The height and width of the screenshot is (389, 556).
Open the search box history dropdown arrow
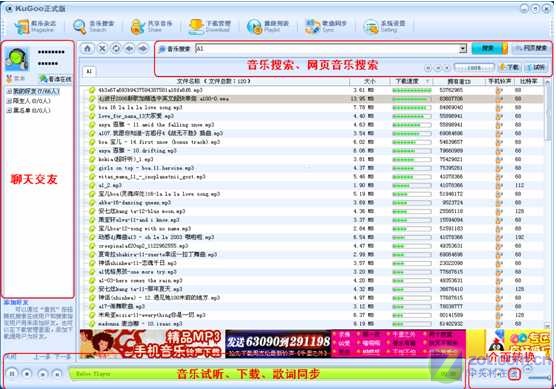click(463, 49)
